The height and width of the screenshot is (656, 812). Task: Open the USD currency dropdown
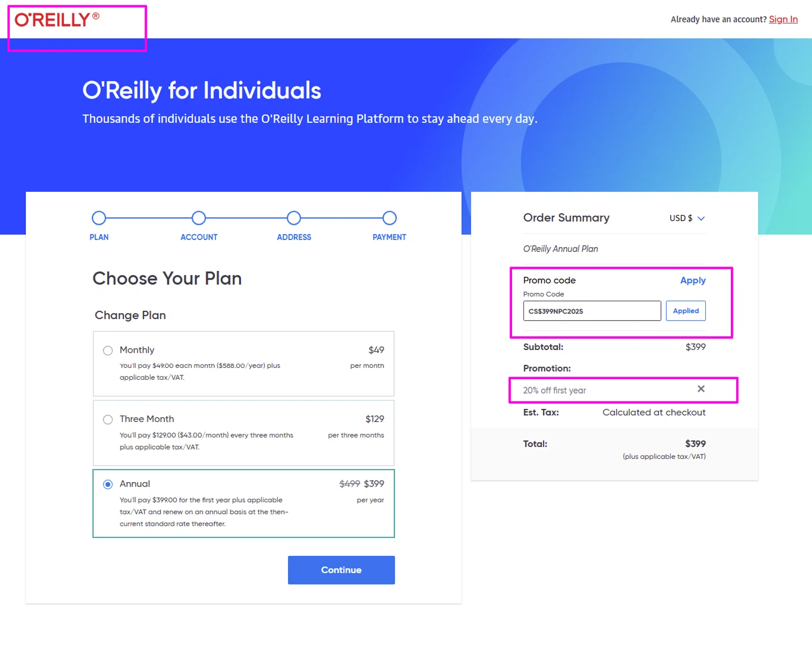[687, 218]
